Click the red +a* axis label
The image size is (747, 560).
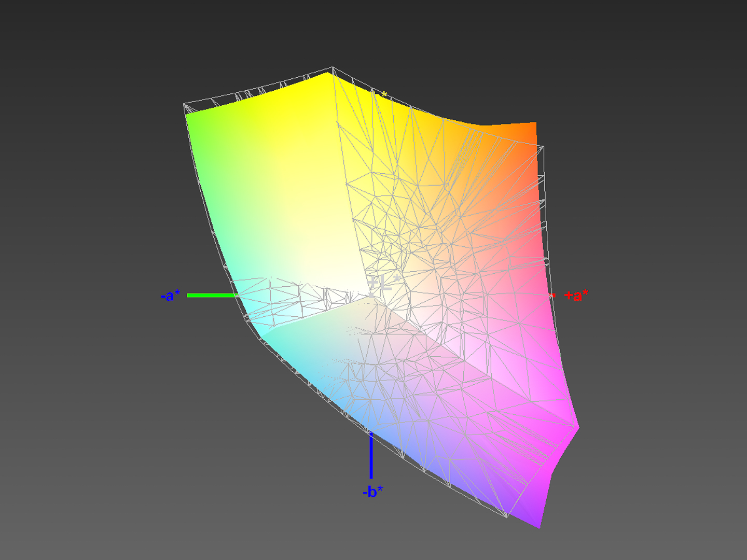point(576,296)
